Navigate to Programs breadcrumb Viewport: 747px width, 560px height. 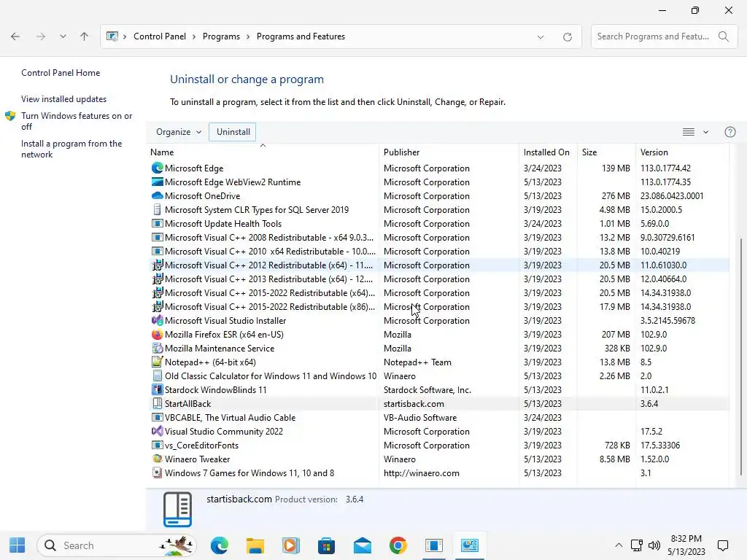(221, 36)
